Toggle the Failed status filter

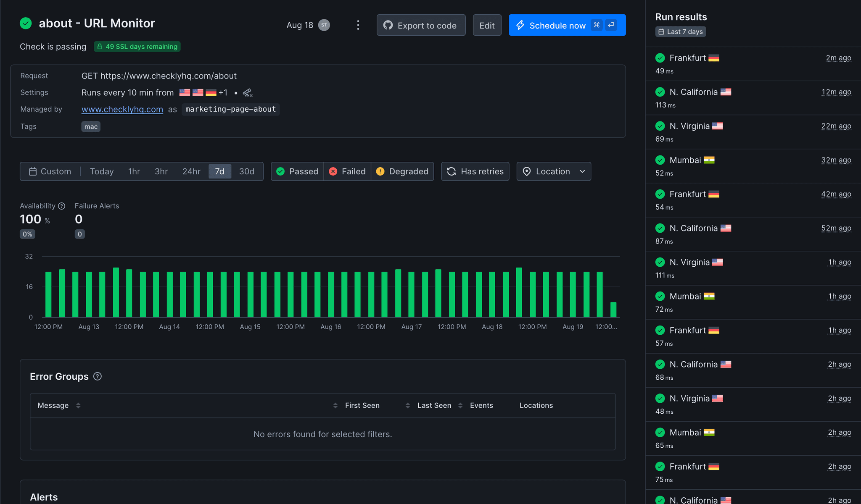[347, 171]
